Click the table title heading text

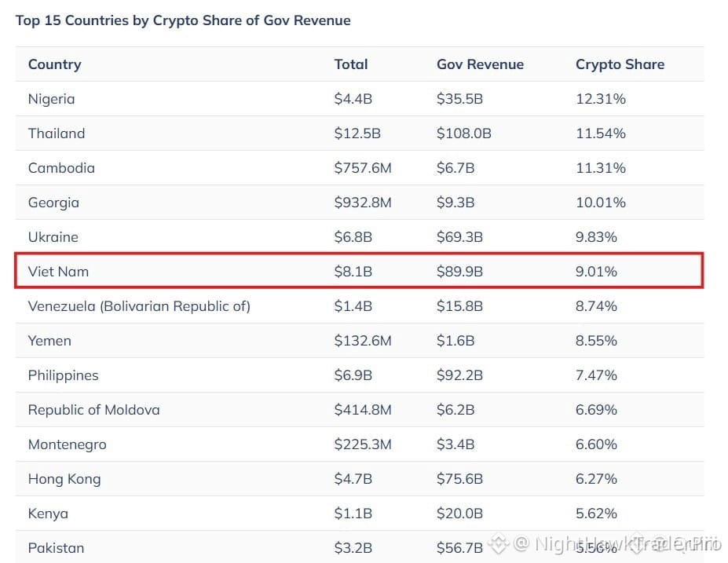(183, 20)
